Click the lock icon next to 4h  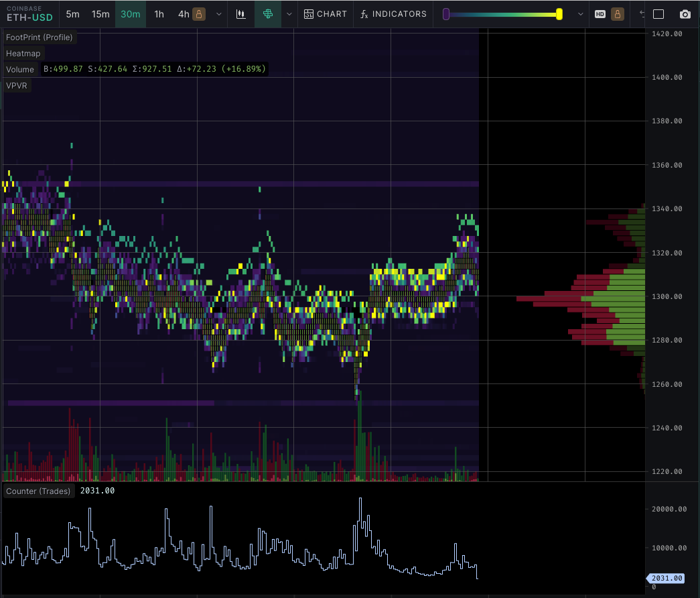point(199,14)
